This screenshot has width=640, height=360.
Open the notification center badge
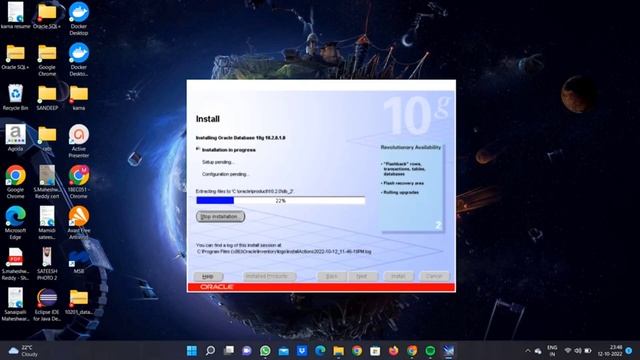(x=629, y=351)
